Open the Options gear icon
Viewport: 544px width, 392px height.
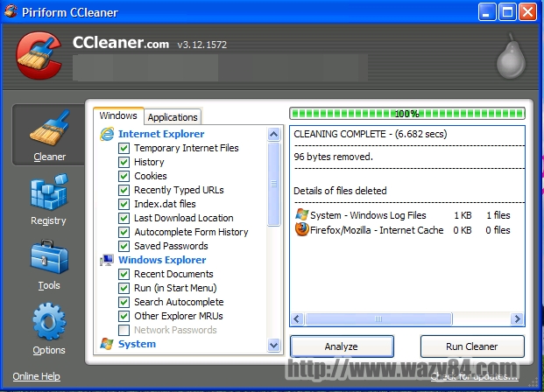(x=49, y=321)
